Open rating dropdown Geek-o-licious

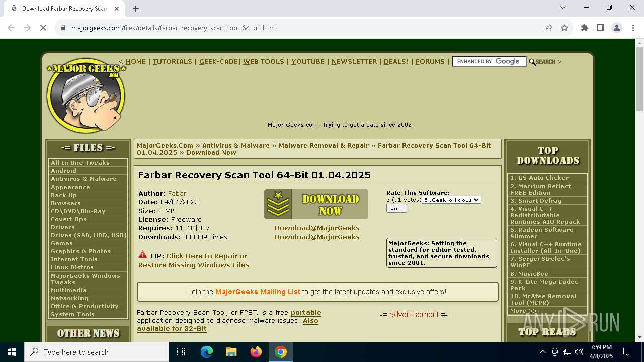[452, 200]
